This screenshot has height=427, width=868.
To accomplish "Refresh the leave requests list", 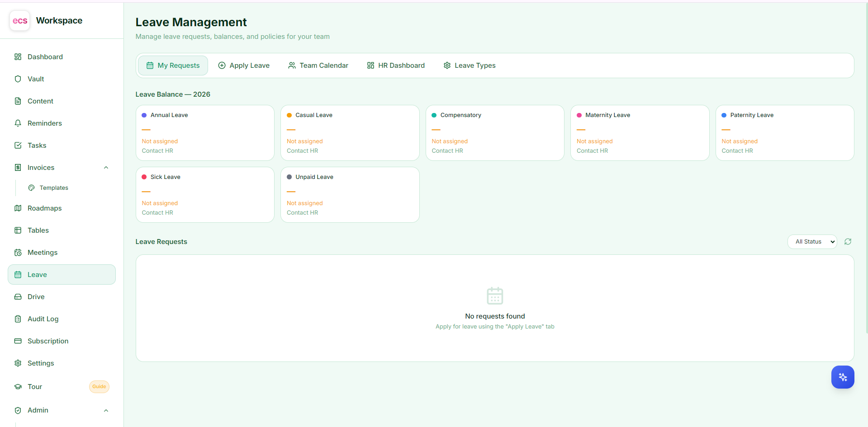I will (848, 242).
